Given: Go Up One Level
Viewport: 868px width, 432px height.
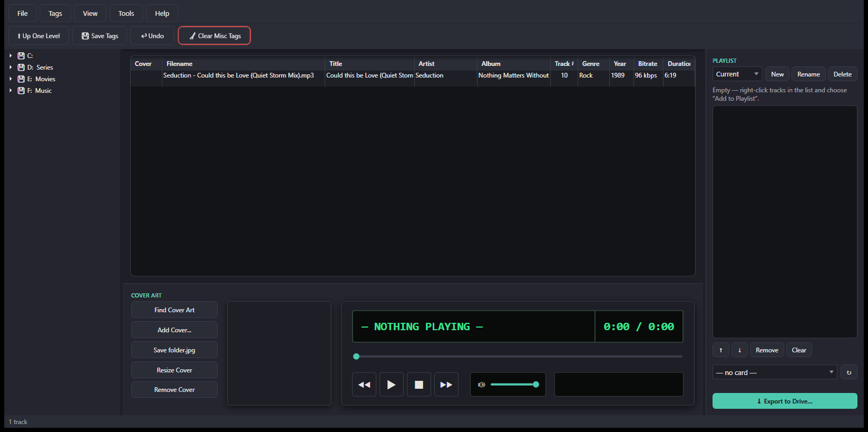Looking at the screenshot, I should pyautogui.click(x=39, y=36).
